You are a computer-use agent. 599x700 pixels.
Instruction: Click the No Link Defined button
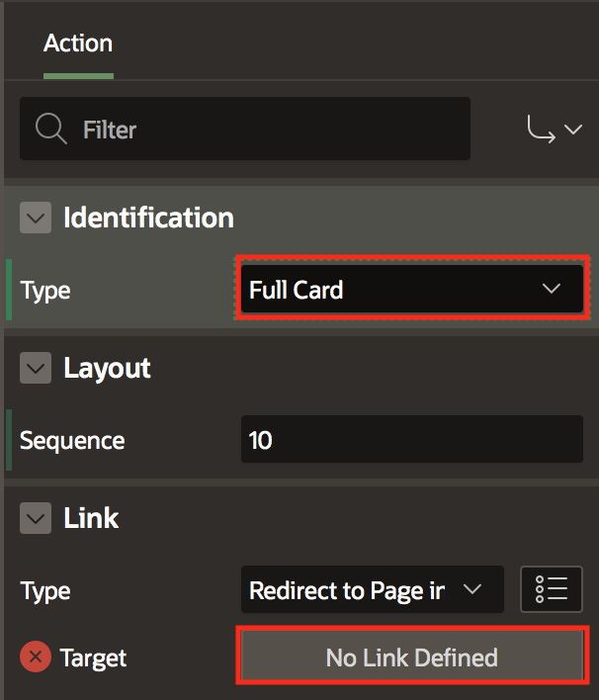[411, 657]
